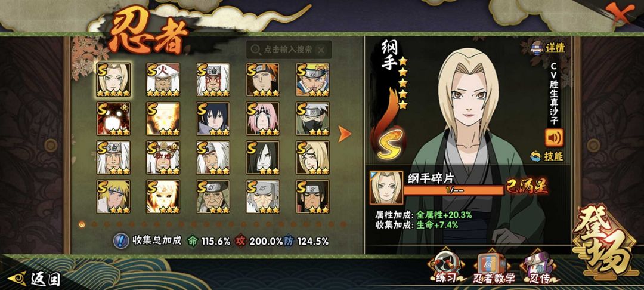
Task: Select the second page indicator dot
Action: coord(94,224)
